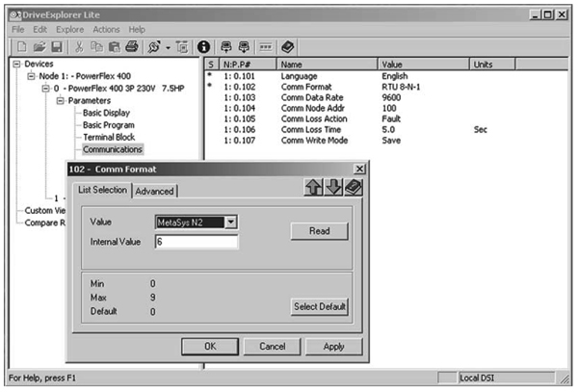Image resolution: width=578 pixels, height=392 pixels.
Task: Collapse the Parameters tree node
Action: (x=60, y=100)
